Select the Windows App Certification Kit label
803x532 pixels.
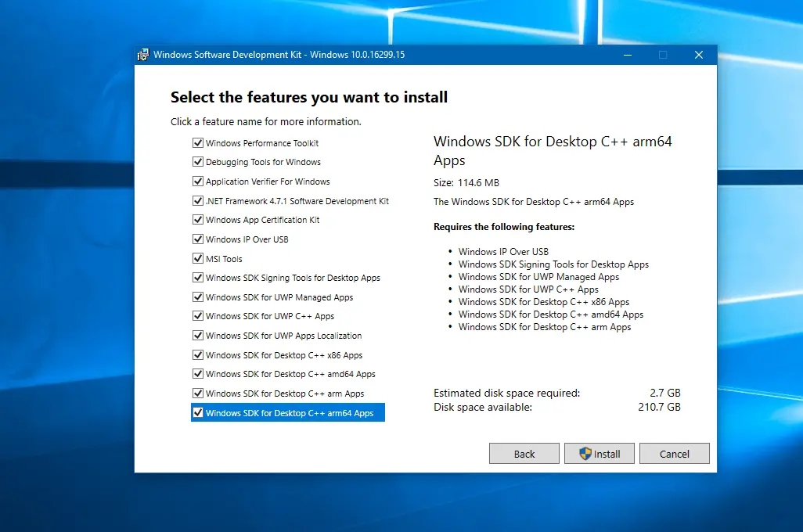pyautogui.click(x=263, y=220)
